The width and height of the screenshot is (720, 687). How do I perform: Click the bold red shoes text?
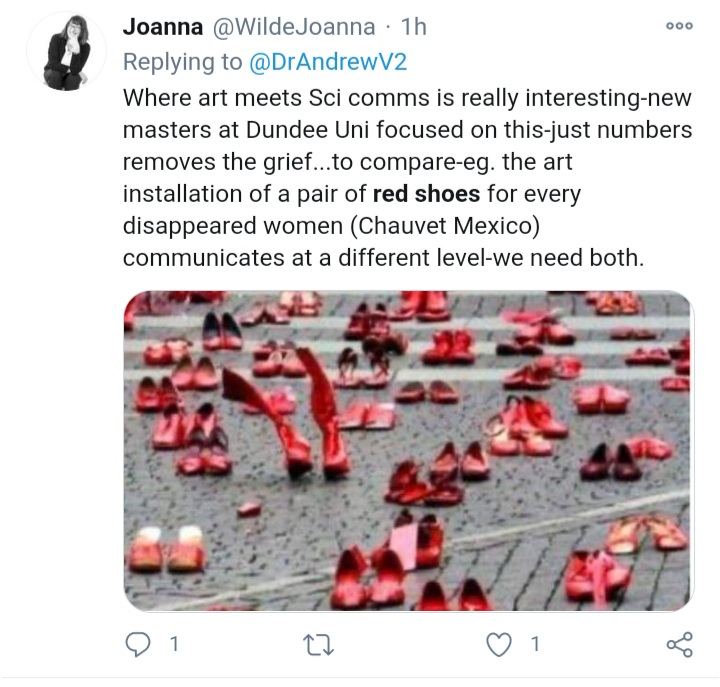click(426, 194)
